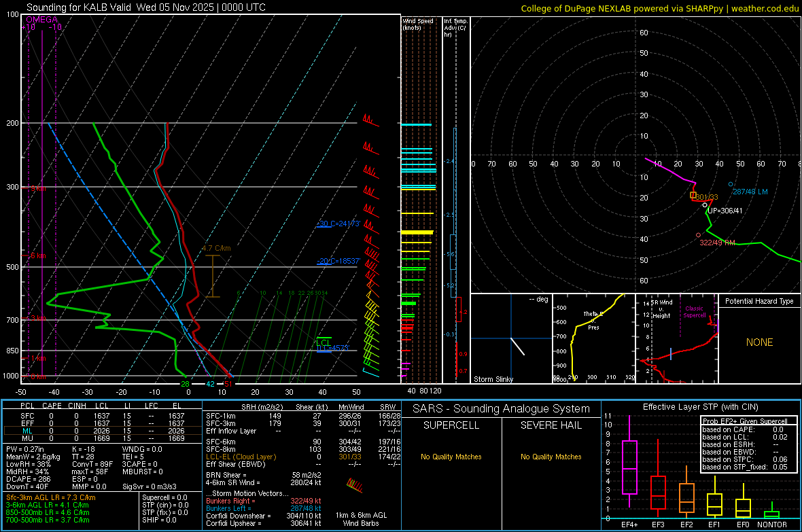Click the red surface temperature value 51
The height and width of the screenshot is (532, 802).
pyautogui.click(x=228, y=384)
